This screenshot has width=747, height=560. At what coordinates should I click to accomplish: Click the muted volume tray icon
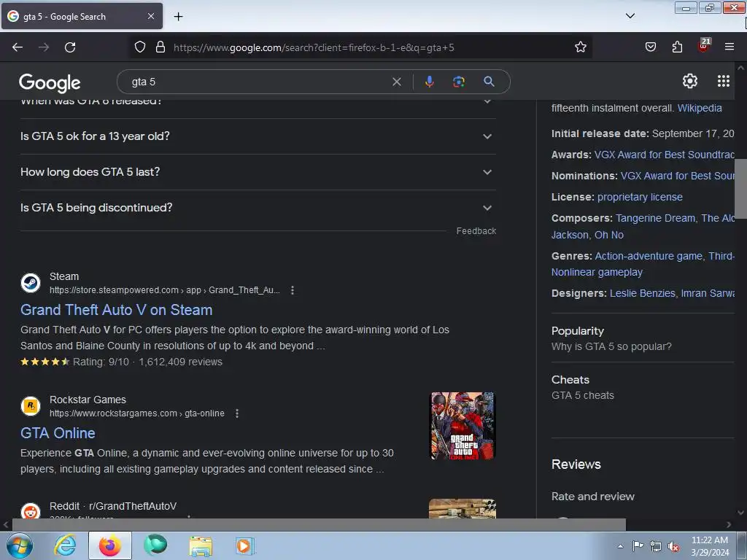(x=673, y=547)
